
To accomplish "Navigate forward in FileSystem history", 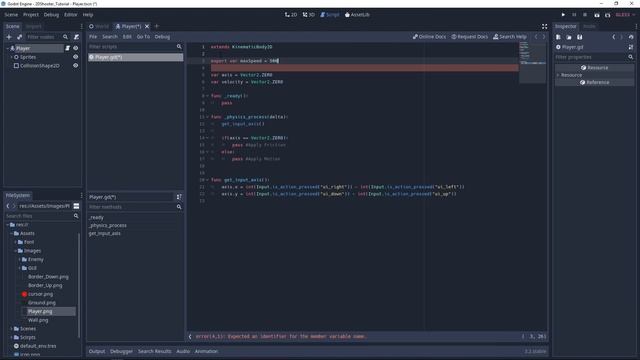I will tap(14, 206).
